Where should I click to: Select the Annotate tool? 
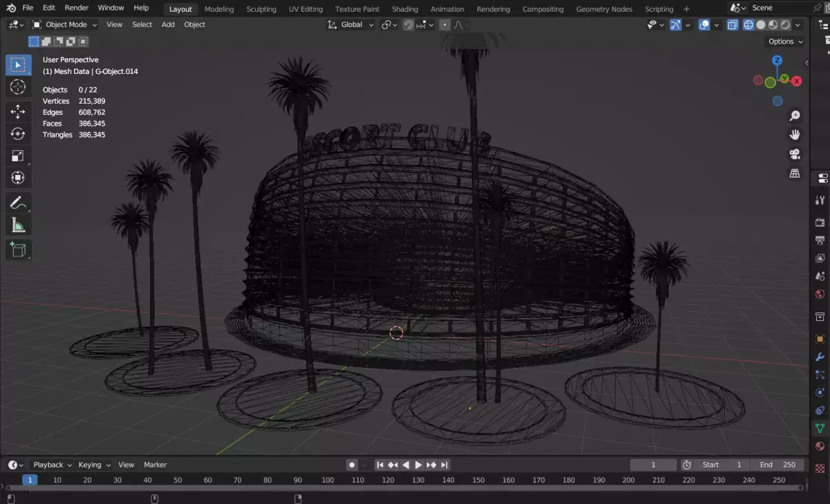point(19,203)
